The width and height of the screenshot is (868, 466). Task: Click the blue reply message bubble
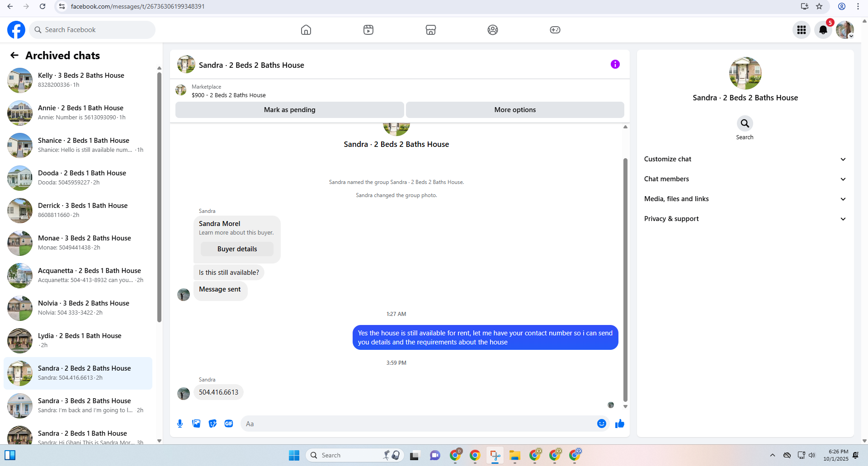pos(485,338)
